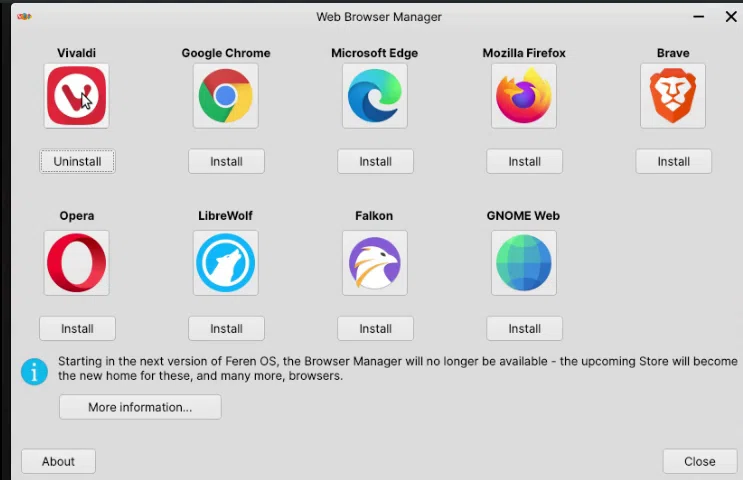743x480 pixels.
Task: Install LibreWolf
Action: pyautogui.click(x=227, y=328)
